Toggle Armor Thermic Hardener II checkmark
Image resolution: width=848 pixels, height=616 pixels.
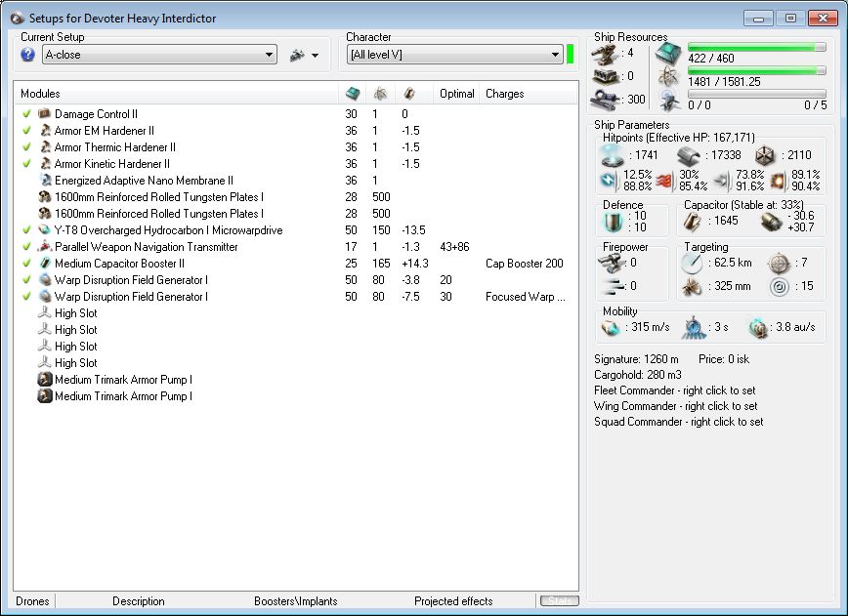(26, 147)
